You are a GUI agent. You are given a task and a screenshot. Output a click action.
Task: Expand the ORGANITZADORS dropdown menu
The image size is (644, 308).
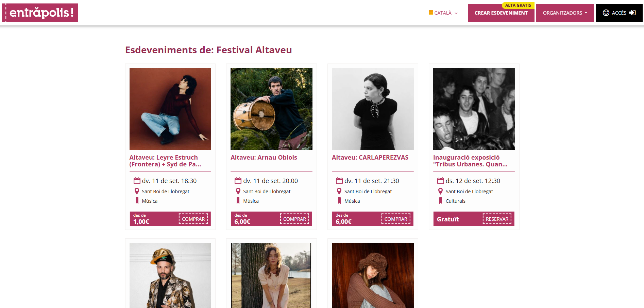pos(565,13)
